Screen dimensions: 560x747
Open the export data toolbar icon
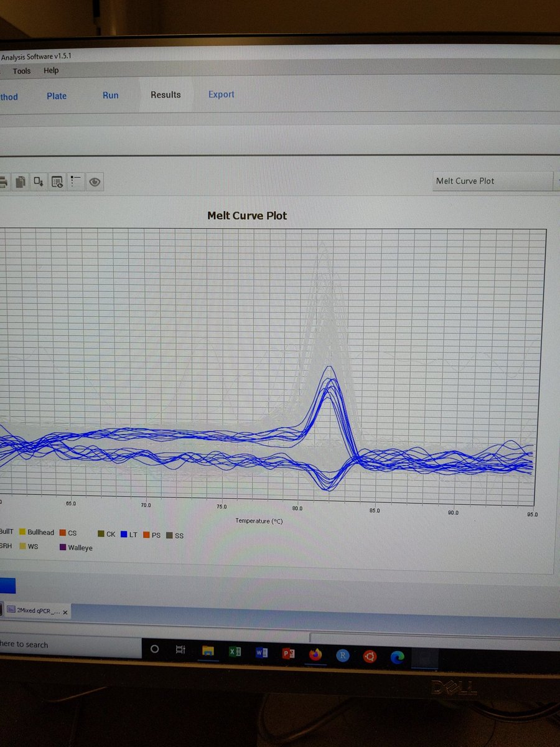(x=39, y=181)
